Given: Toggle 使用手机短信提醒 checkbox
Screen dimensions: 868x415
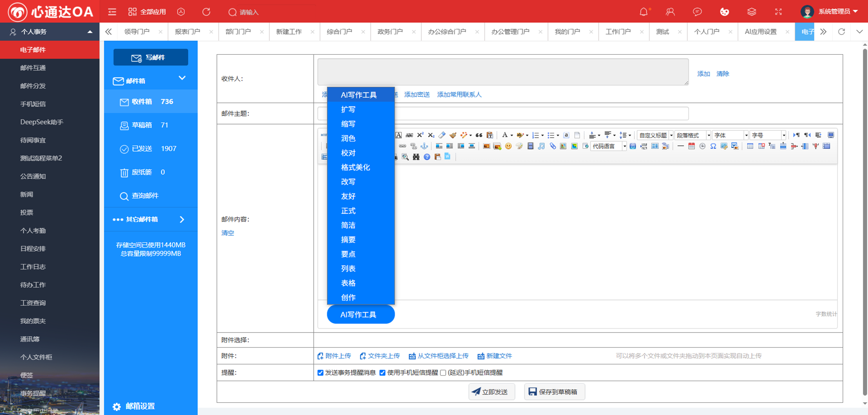Looking at the screenshot, I should click(382, 373).
